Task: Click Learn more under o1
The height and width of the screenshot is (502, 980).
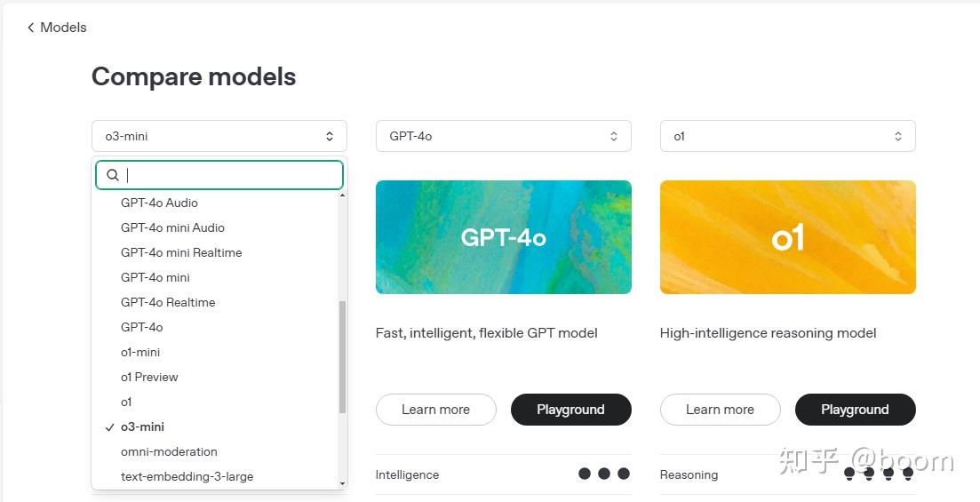Action: tap(720, 410)
